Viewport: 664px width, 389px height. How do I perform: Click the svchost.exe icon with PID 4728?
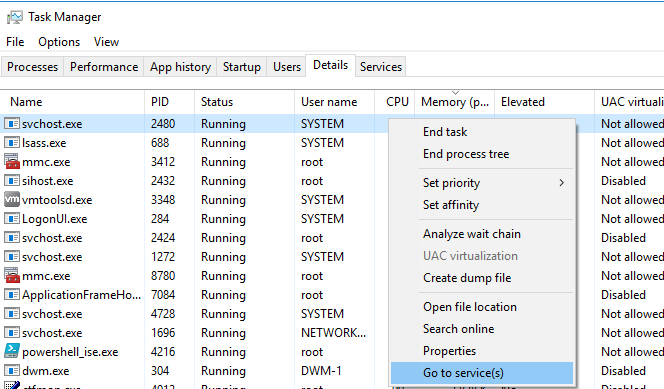pyautogui.click(x=12, y=314)
